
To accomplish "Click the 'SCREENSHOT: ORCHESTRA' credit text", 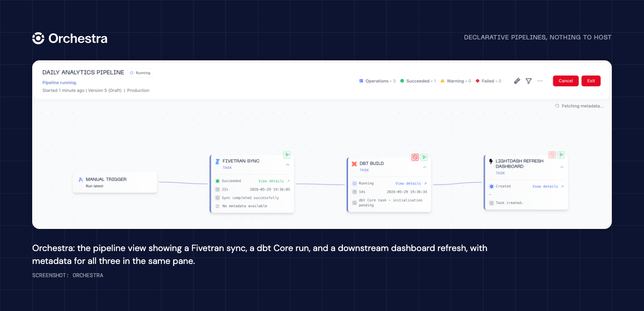I will (x=68, y=275).
